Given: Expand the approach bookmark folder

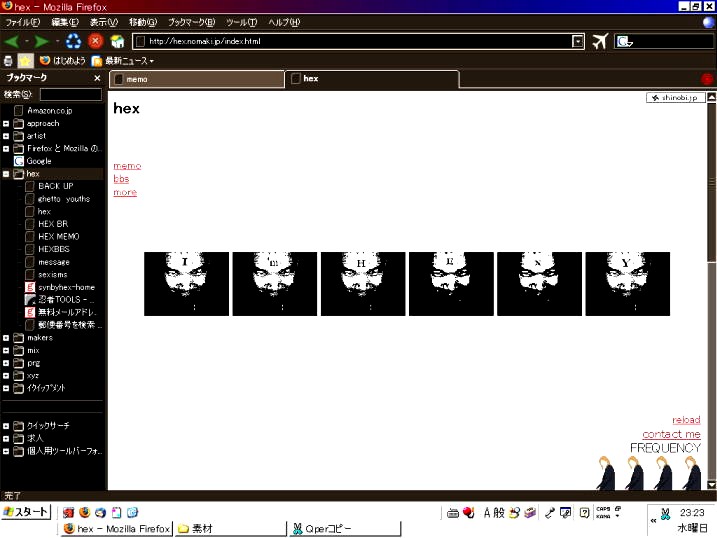Looking at the screenshot, I should pyautogui.click(x=6, y=123).
